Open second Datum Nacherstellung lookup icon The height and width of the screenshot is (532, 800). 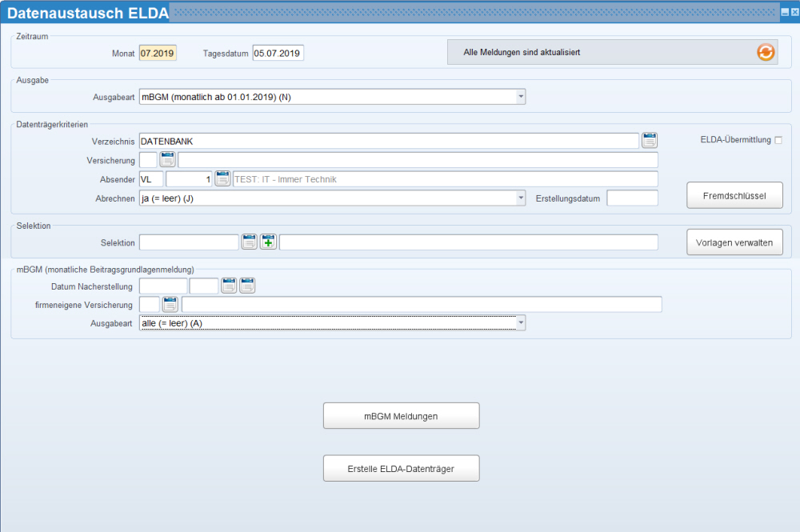[247, 286]
